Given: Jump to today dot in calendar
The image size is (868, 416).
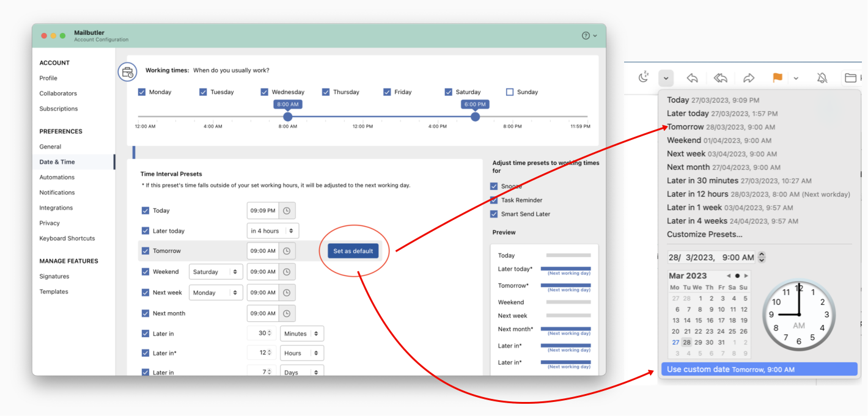Looking at the screenshot, I should tap(737, 276).
